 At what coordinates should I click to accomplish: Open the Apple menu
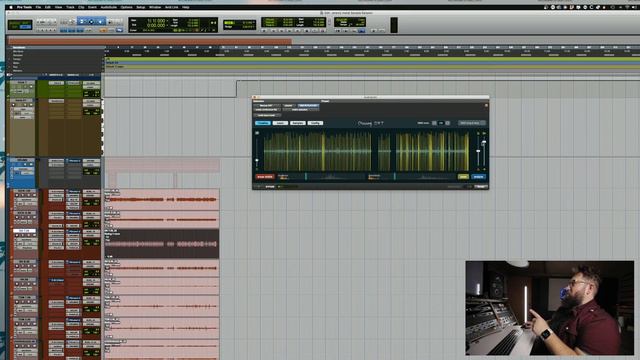click(11, 7)
